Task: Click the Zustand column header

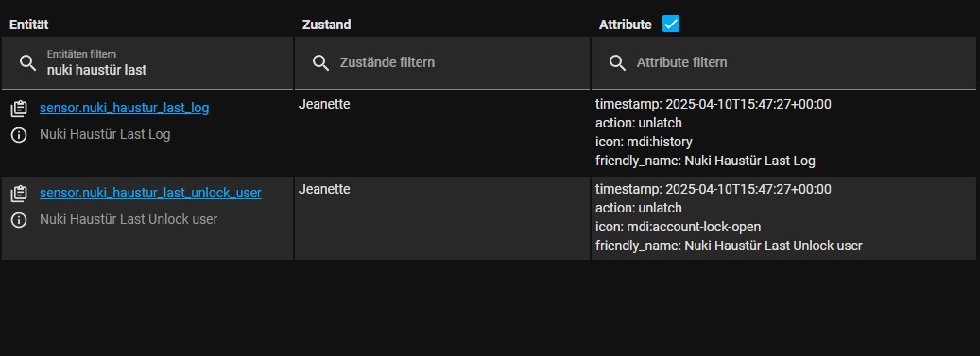Action: tap(326, 25)
